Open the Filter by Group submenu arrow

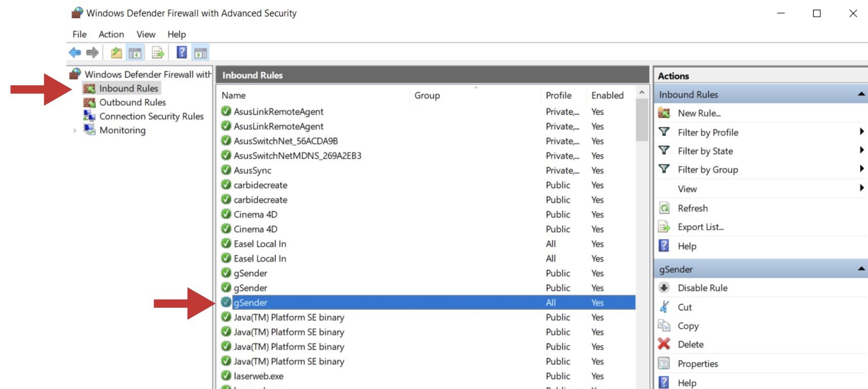[x=861, y=169]
